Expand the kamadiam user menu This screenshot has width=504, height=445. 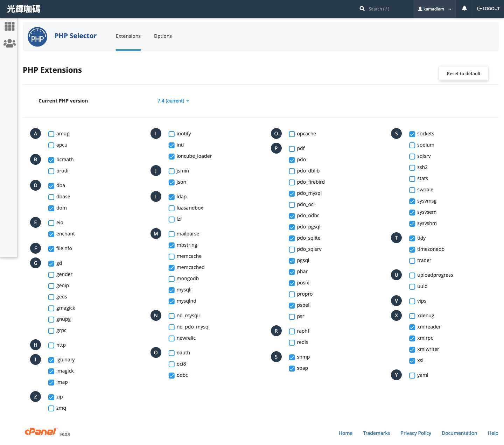tap(435, 9)
